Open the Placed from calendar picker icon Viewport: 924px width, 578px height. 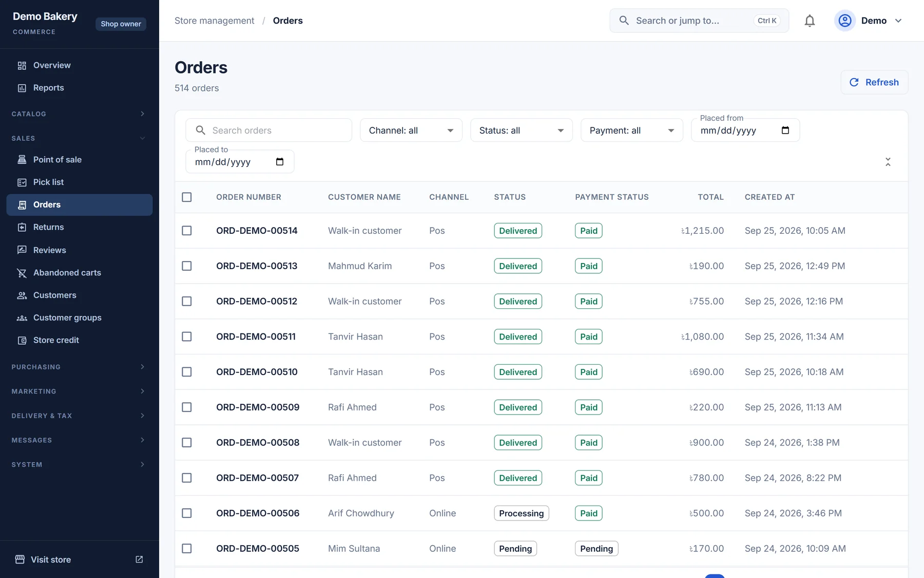point(785,130)
